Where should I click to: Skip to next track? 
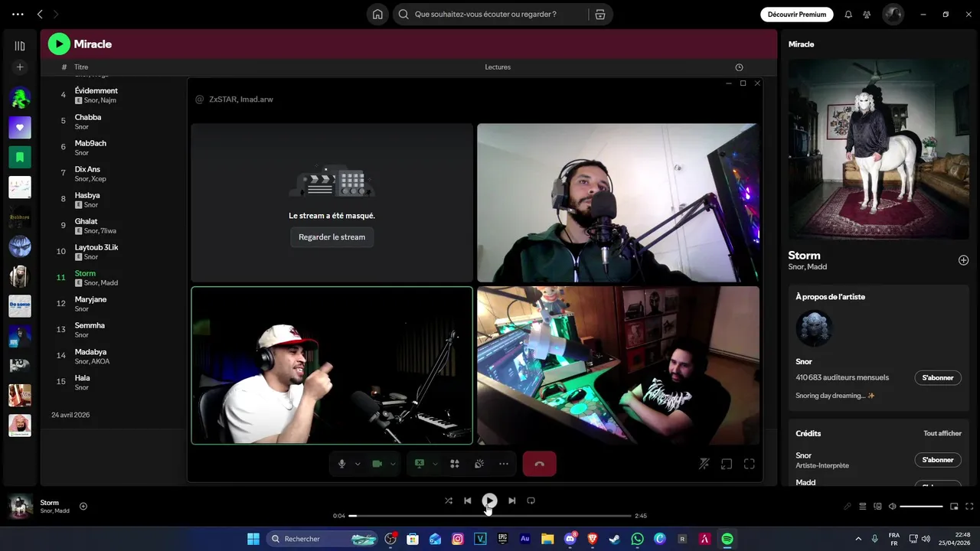[511, 500]
